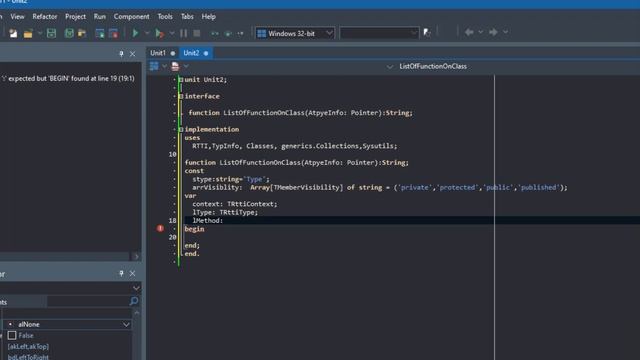The width and height of the screenshot is (640, 360).
Task: Click the Object Inspector search magnifier icon
Action: 134,301
